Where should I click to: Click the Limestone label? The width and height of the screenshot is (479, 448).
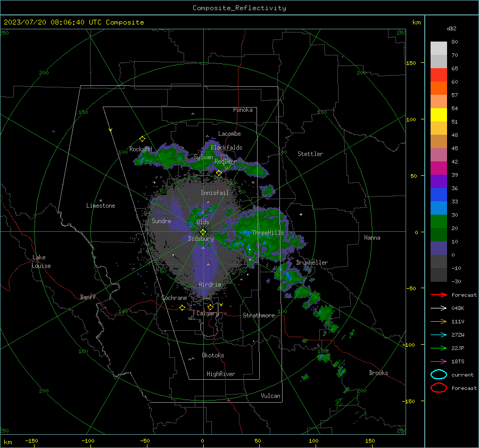[x=101, y=206]
